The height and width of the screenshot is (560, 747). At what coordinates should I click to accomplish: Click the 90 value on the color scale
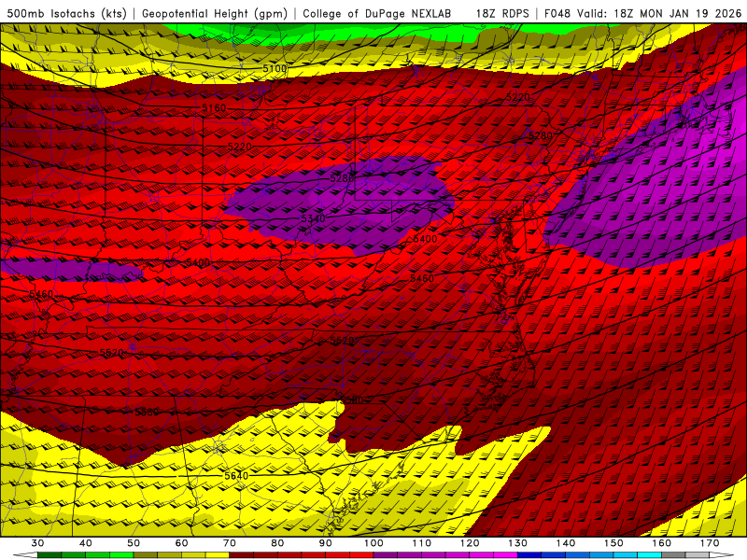325,543
